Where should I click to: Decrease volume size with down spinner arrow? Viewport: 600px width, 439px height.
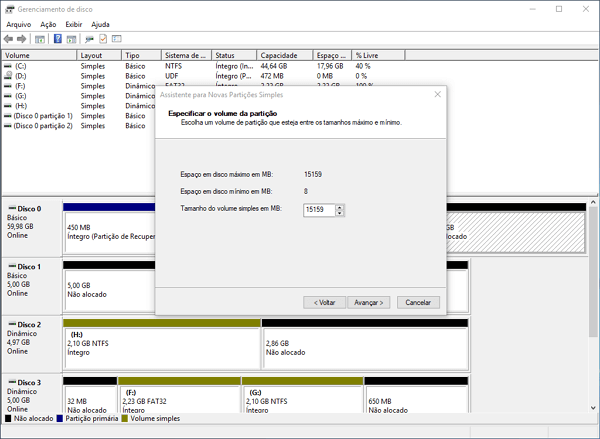[x=341, y=213]
